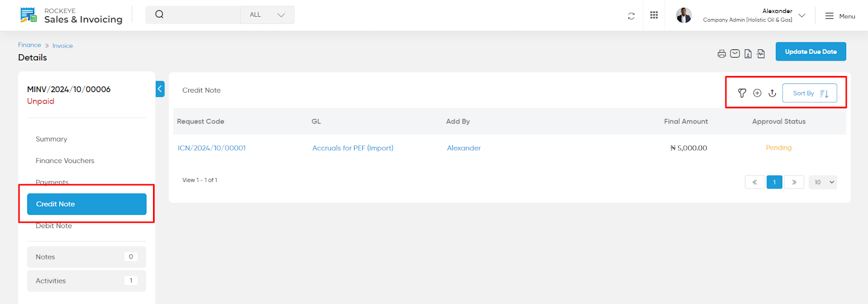Click the View 1 - 1 of 1 text
Image resolution: width=868 pixels, height=304 pixels.
pos(200,180)
